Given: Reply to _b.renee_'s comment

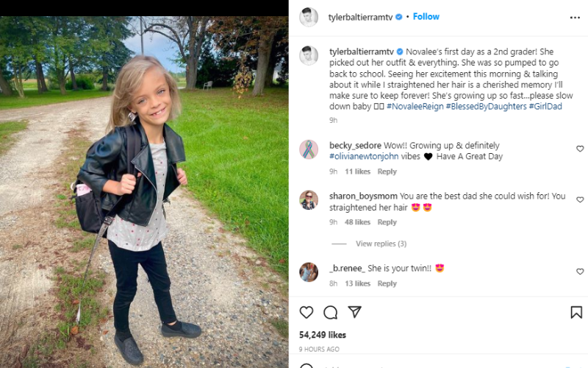Looking at the screenshot, I should [387, 283].
